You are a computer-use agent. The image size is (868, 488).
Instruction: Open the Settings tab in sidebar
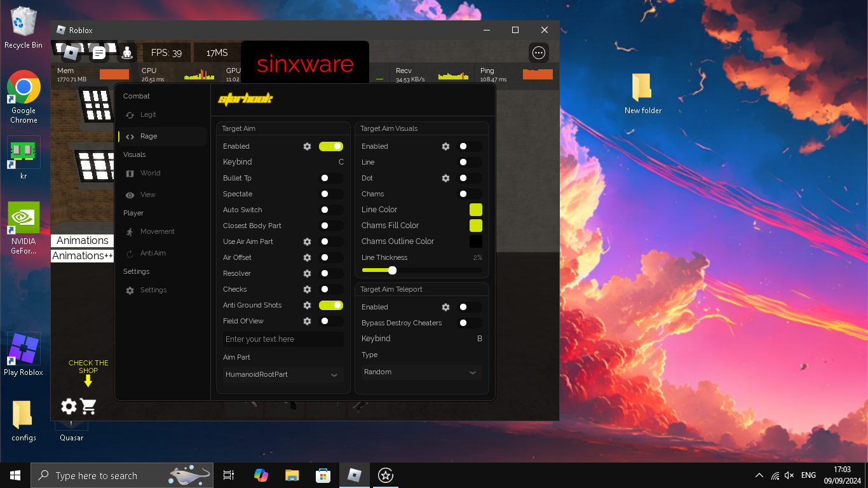[x=163, y=290]
